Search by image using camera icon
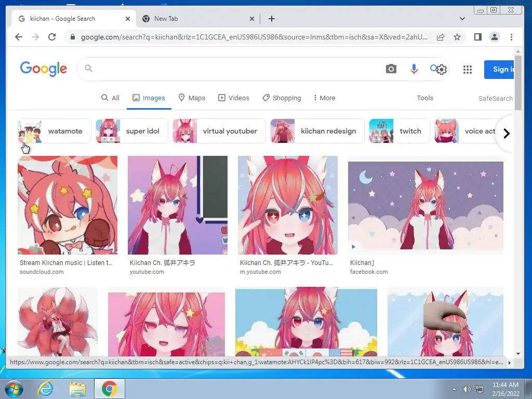This screenshot has height=399, width=532. 391,69
